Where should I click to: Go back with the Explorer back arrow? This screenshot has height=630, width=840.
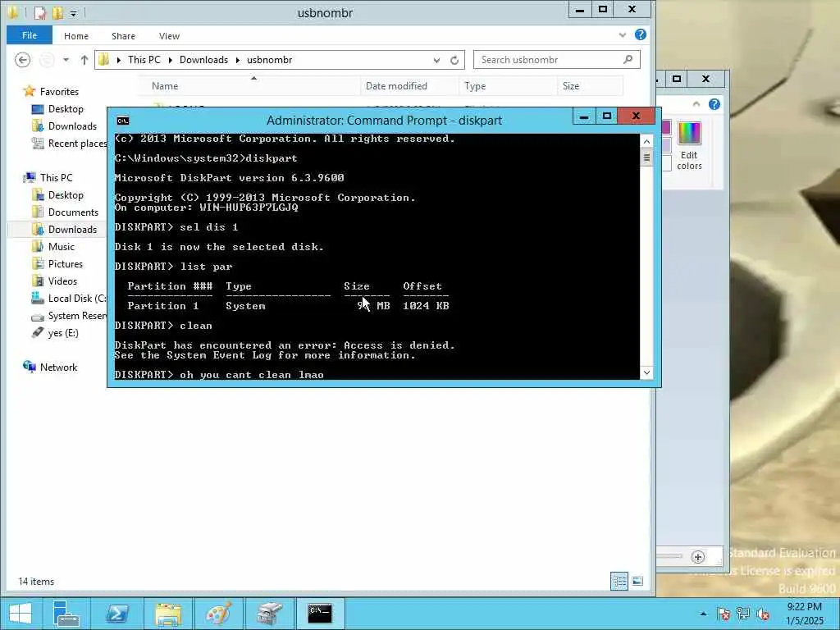click(22, 60)
